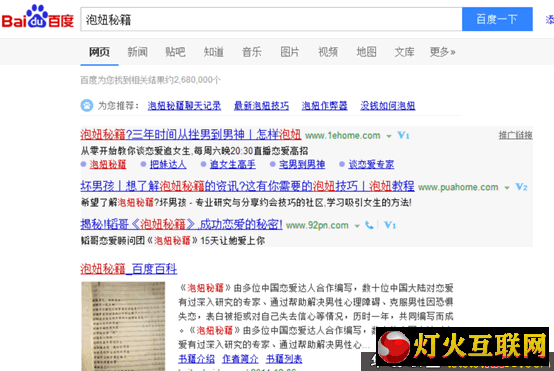
Task: Open suggestion 最新泡妞技巧
Action: pyautogui.click(x=261, y=106)
